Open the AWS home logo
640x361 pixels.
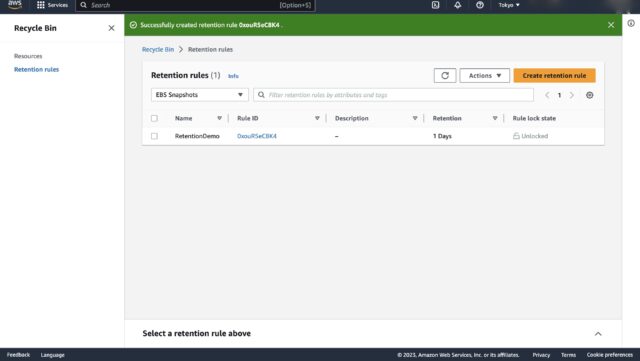15,5
